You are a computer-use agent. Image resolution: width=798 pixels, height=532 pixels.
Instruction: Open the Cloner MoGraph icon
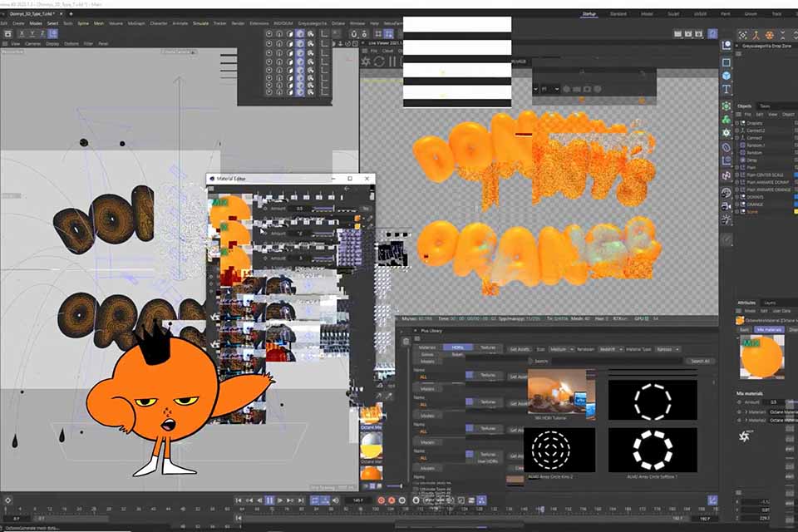click(727, 106)
